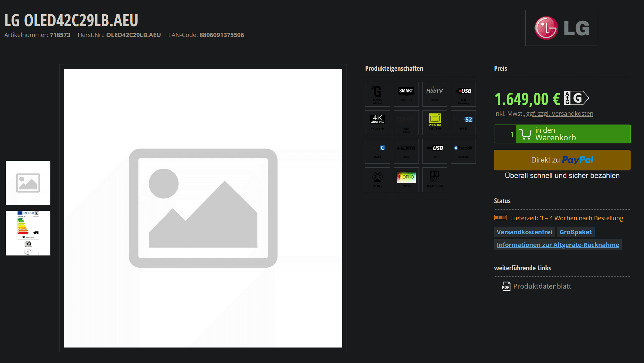Open 'Informationen zur Altgeräte-Rücknahme' link
Image resolution: width=644 pixels, height=363 pixels.
tap(558, 245)
